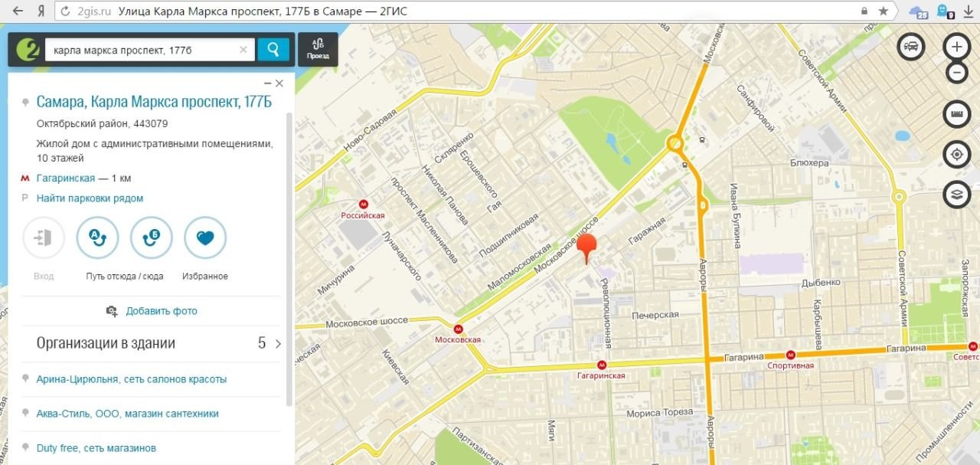Click the magnifier search button

[x=273, y=50]
